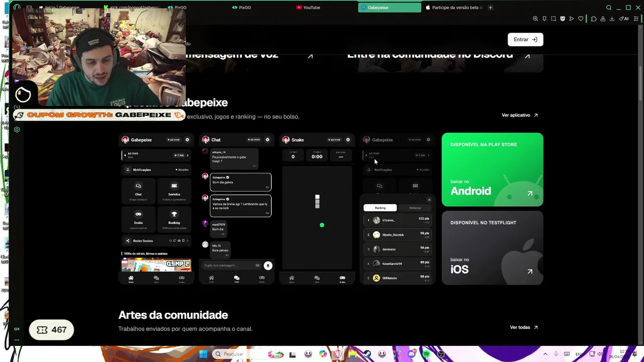Open the downloads icon in toolbar
The image size is (644, 362).
point(612,19)
